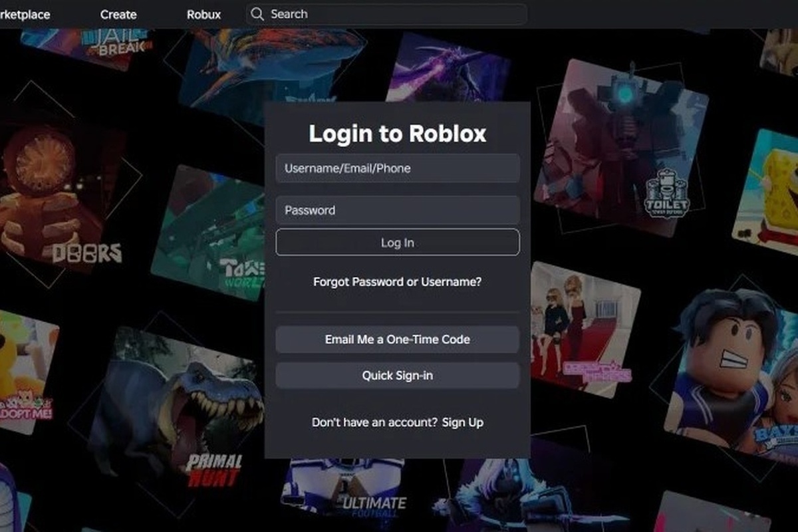Open Forgot Password or Username link
Viewport: 798px width, 532px height.
coord(398,282)
